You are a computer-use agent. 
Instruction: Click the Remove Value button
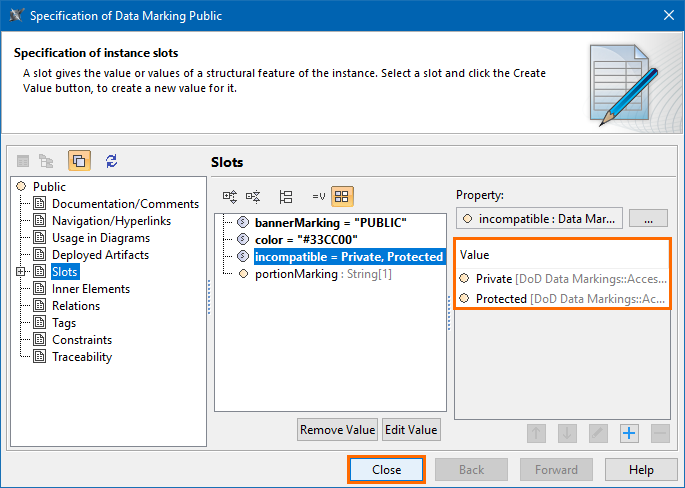tap(337, 430)
